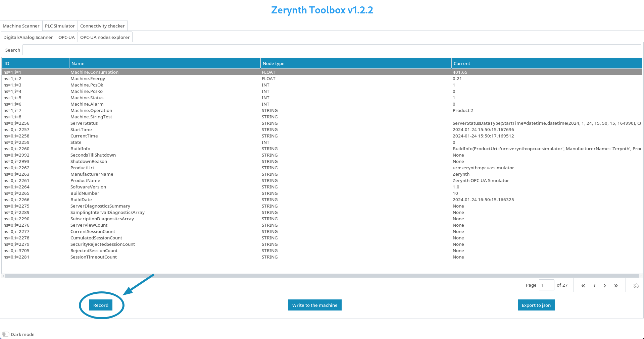Select the ServerStatus node row
644x339 pixels.
[x=322, y=123]
